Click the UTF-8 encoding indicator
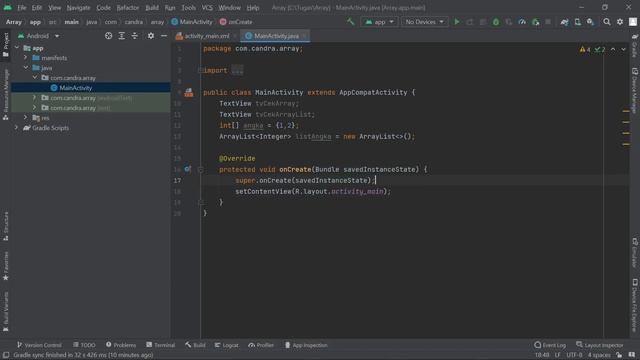The image size is (640, 360). tap(574, 355)
